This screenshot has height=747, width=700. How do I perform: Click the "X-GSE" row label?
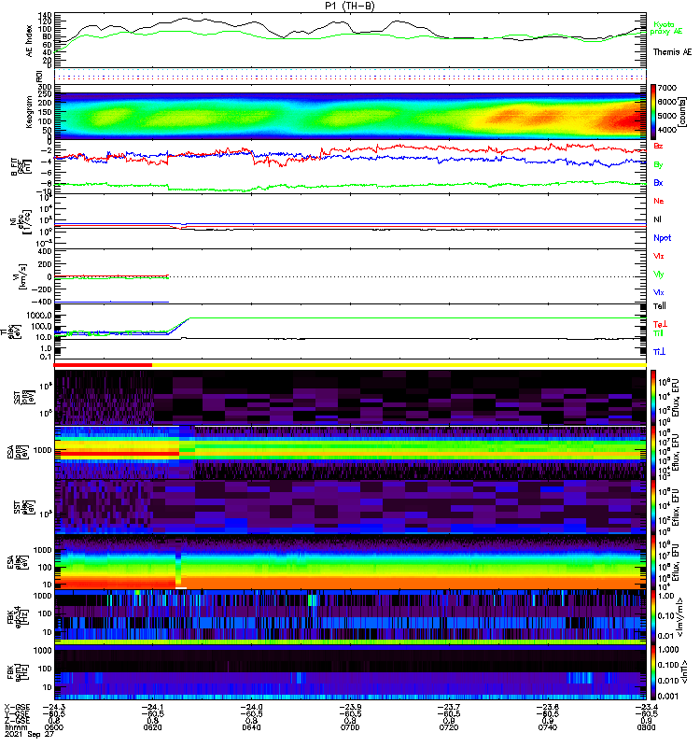(17, 707)
